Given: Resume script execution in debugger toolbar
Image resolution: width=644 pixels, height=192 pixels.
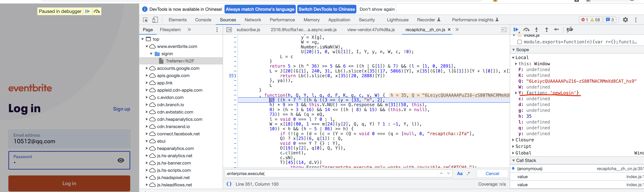Looking at the screenshot, I should 516,30.
